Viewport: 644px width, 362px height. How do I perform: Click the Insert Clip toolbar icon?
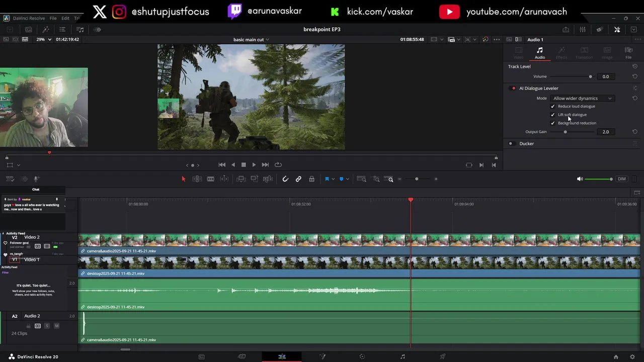click(x=241, y=179)
